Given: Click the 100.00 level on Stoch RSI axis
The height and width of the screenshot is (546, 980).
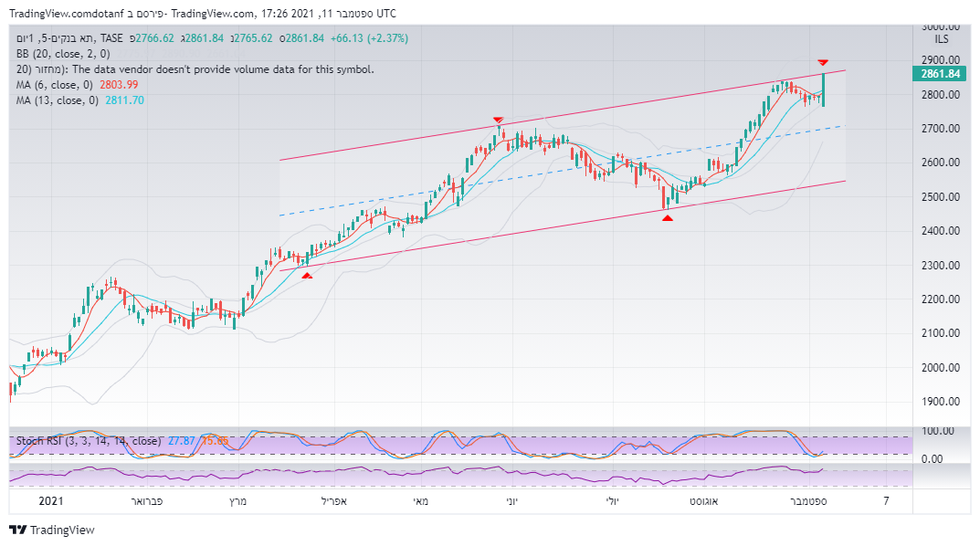Looking at the screenshot, I should [937, 431].
